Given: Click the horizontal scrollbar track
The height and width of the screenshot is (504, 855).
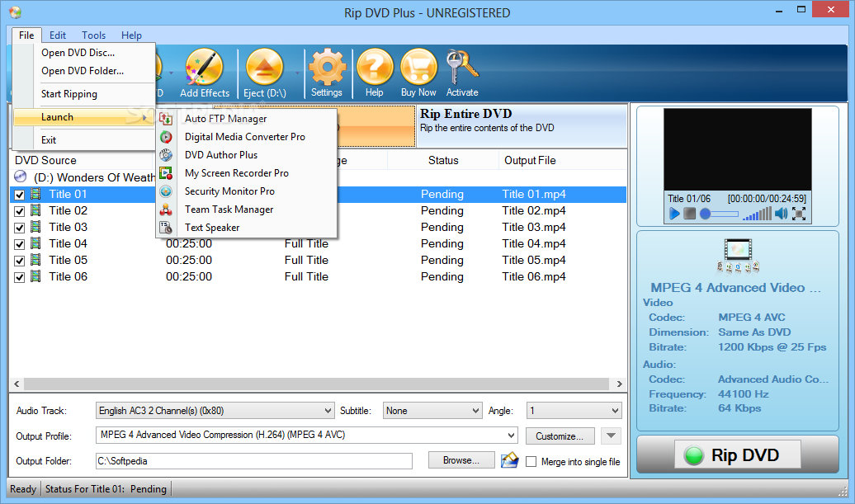Looking at the screenshot, I should coord(316,384).
